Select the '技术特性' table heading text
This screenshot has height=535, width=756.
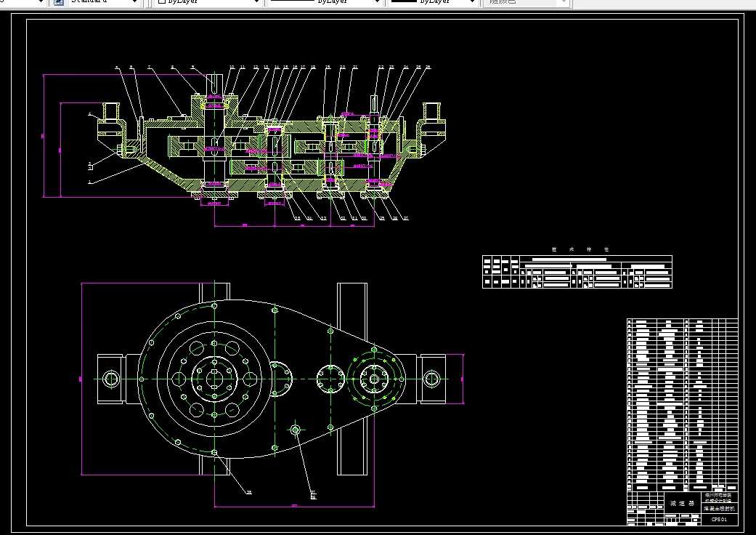pyautogui.click(x=580, y=249)
